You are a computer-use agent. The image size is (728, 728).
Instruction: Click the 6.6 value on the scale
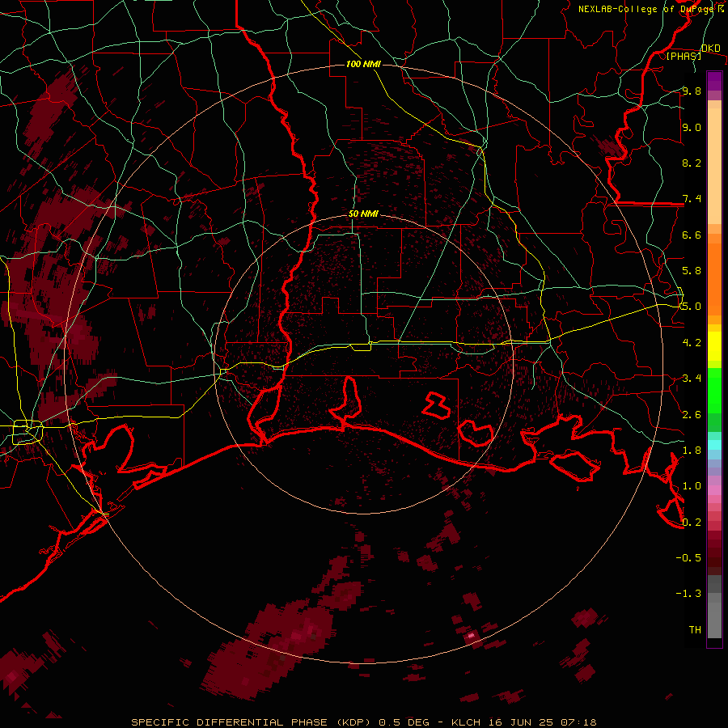(x=692, y=235)
